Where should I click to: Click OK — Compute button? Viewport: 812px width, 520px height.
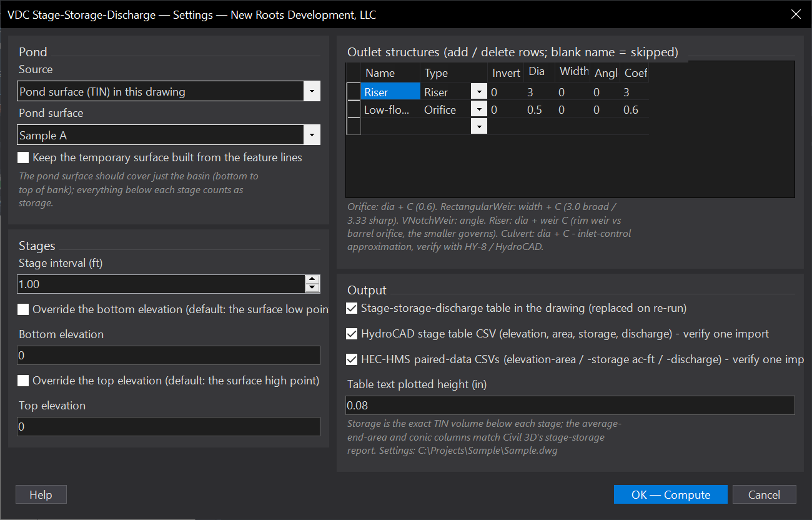point(671,494)
